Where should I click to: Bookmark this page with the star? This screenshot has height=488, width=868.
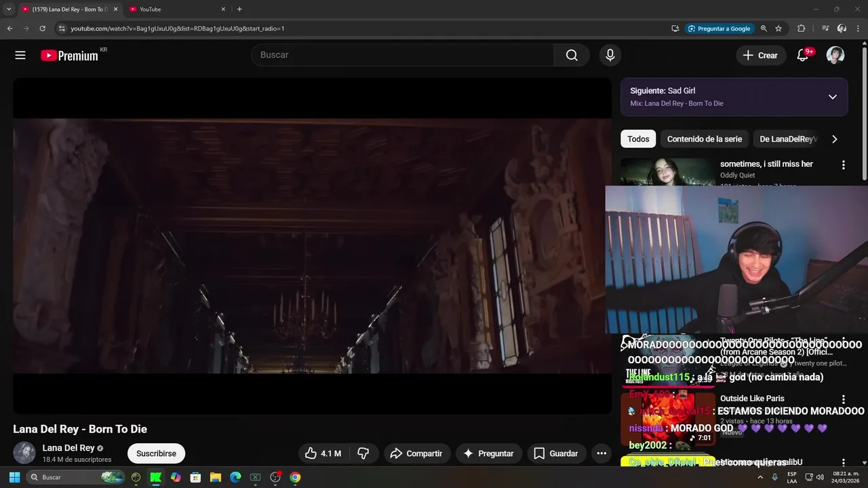778,28
